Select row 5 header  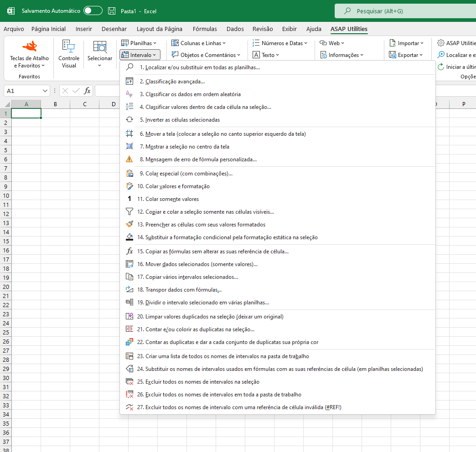pyautogui.click(x=5, y=150)
